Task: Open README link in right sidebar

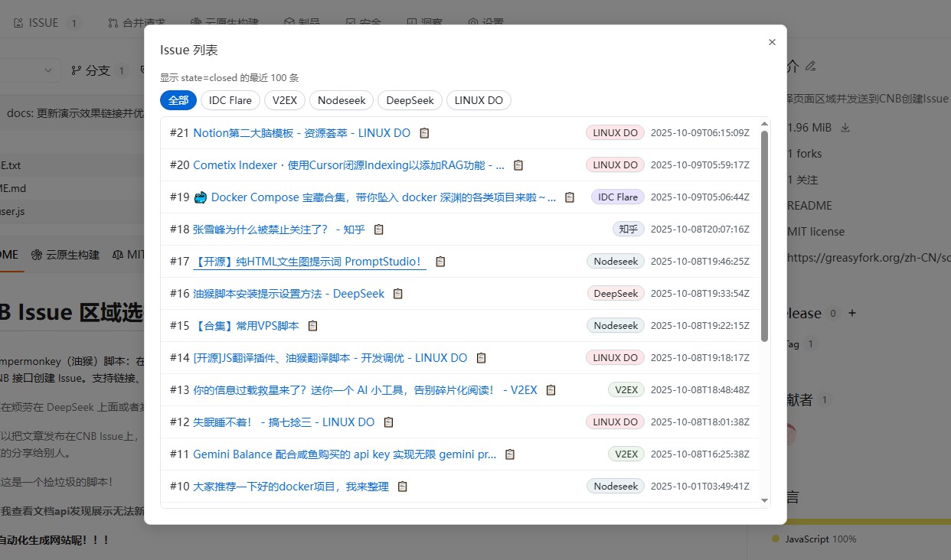Action: tap(809, 206)
